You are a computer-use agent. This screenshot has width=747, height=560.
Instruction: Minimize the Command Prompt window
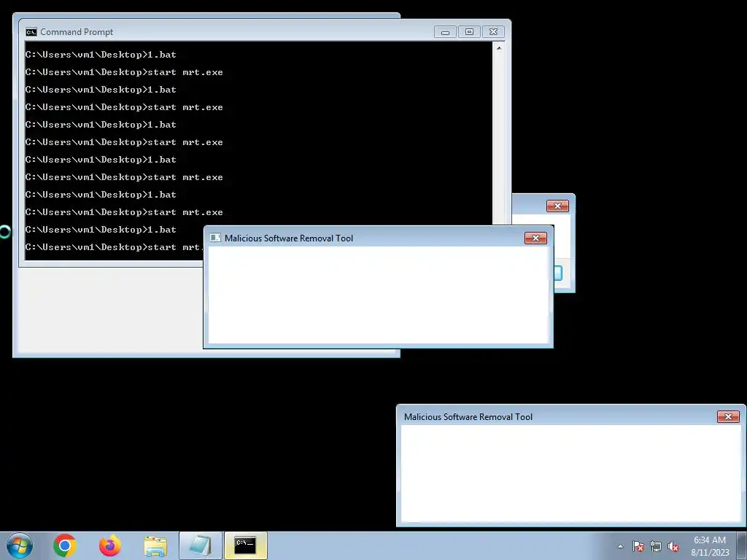click(445, 32)
